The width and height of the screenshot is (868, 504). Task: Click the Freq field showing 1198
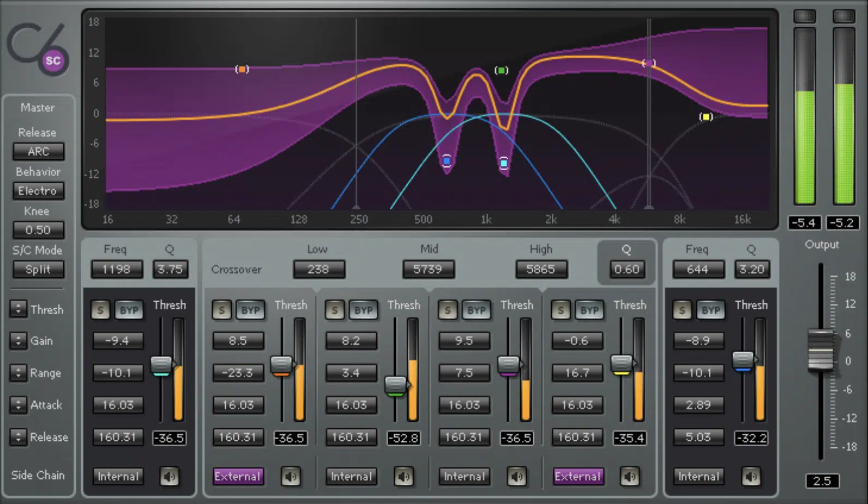[x=117, y=269]
